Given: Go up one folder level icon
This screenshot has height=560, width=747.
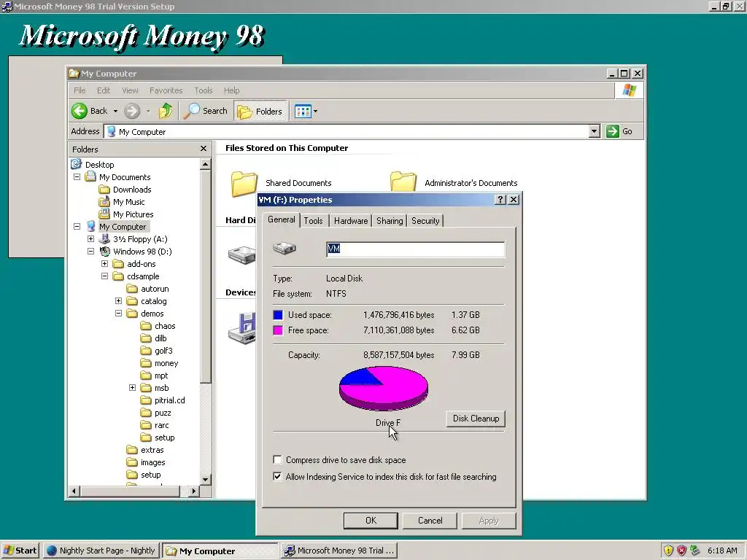Looking at the screenshot, I should point(166,111).
